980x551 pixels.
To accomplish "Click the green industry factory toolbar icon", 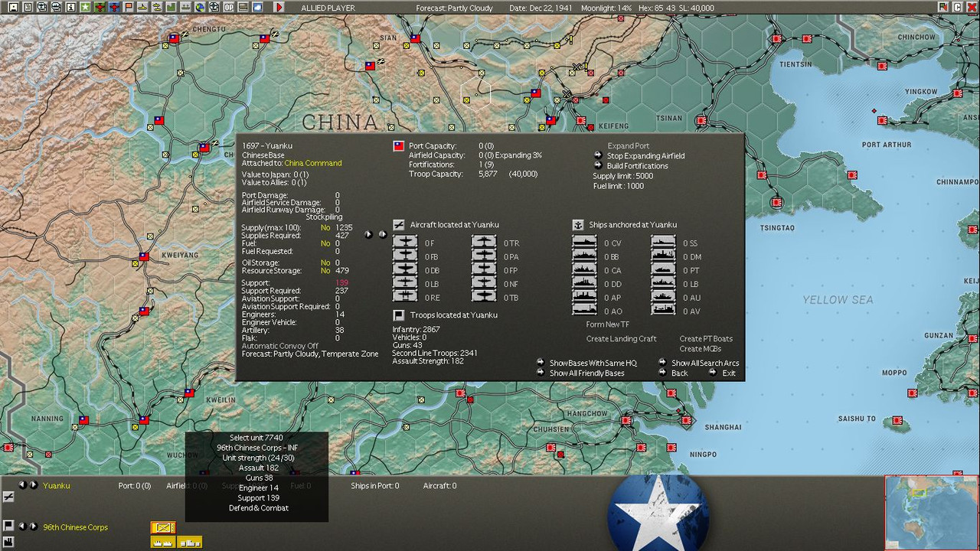I will [x=171, y=7].
